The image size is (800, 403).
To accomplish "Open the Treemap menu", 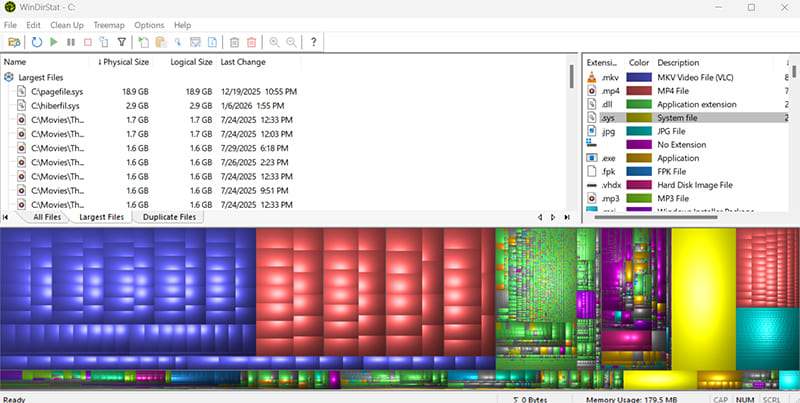I will [x=109, y=25].
